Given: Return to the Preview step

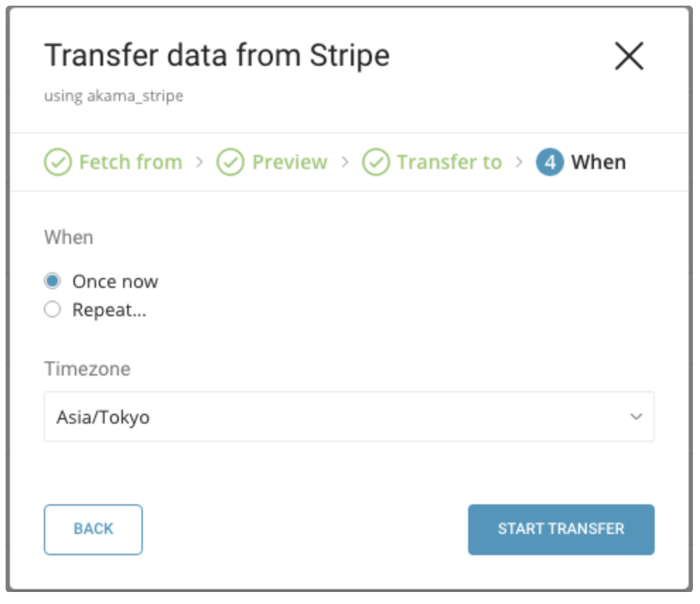Looking at the screenshot, I should click(x=289, y=162).
